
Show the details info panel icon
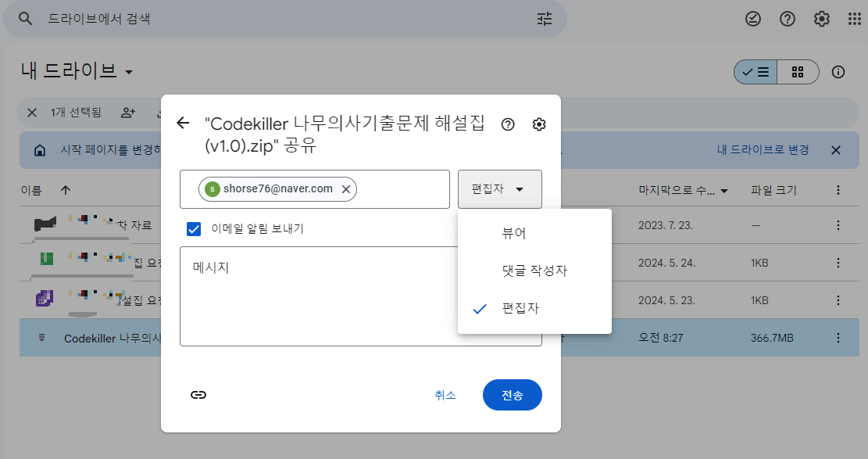click(x=838, y=72)
